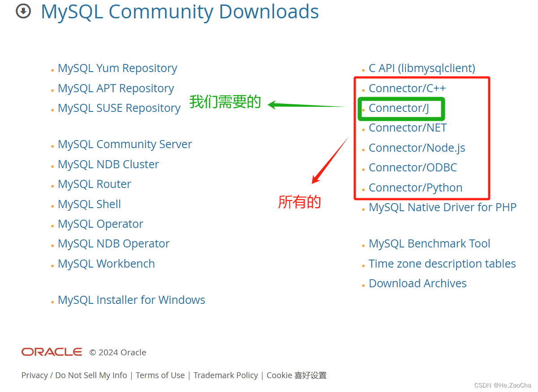Open MySQL Community Downloads heading link
Image resolution: width=538 pixels, height=392 pixels.
point(180,12)
